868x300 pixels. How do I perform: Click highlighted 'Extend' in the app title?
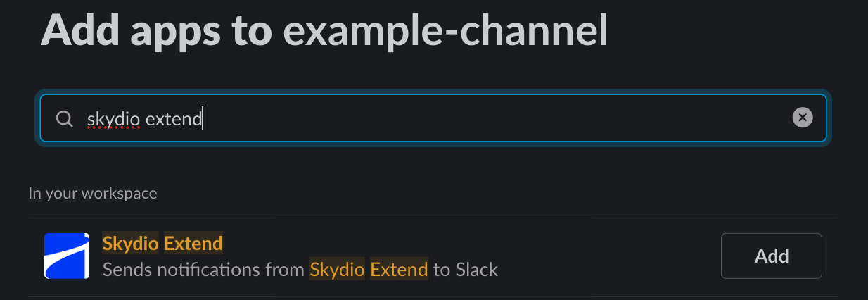click(x=193, y=244)
